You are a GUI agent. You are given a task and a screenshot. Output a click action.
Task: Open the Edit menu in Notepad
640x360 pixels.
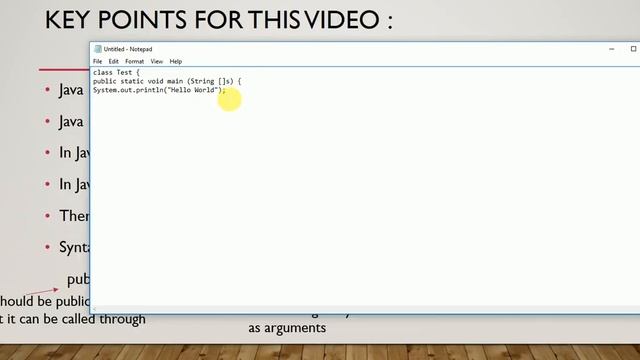pyautogui.click(x=113, y=62)
